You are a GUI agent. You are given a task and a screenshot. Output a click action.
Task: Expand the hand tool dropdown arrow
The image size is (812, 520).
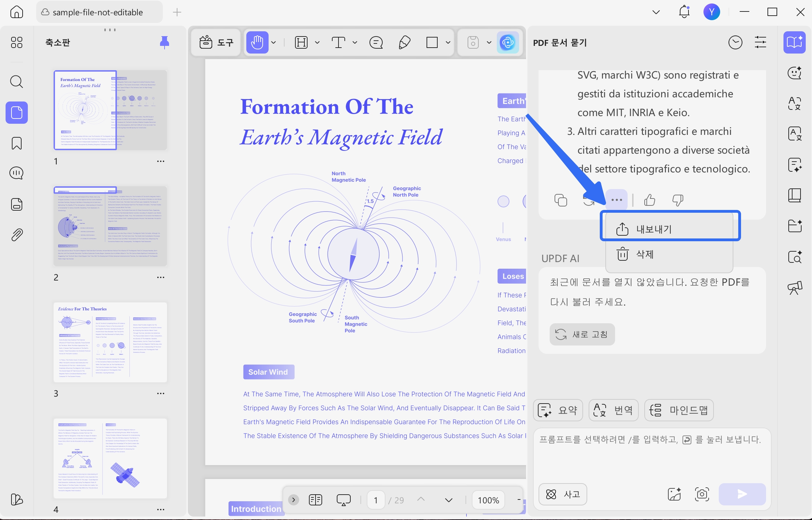[274, 42]
